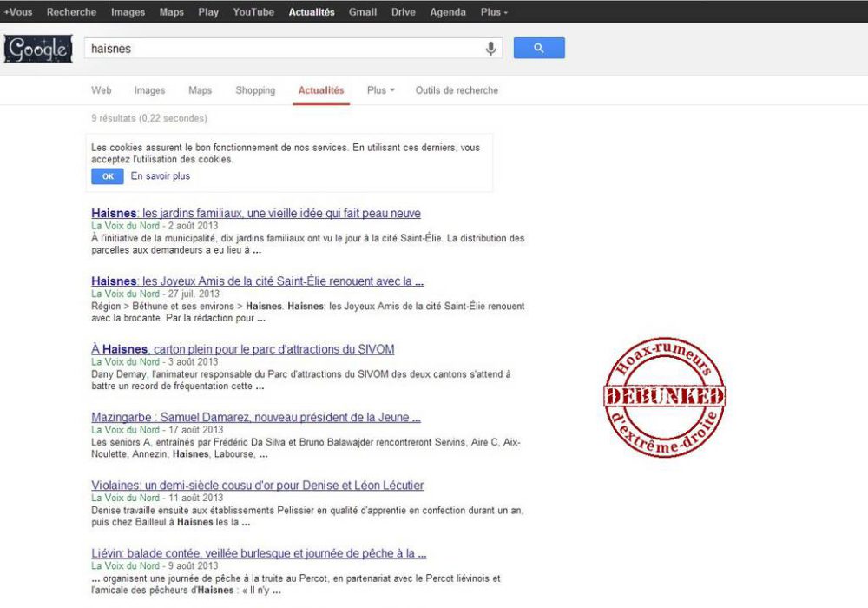Open Maps in the top black bar

point(172,11)
